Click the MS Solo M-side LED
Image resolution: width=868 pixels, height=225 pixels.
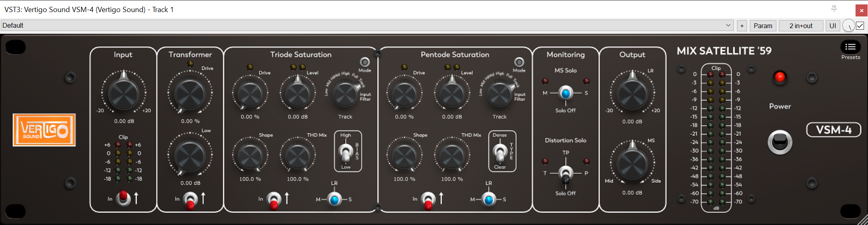tap(545, 81)
